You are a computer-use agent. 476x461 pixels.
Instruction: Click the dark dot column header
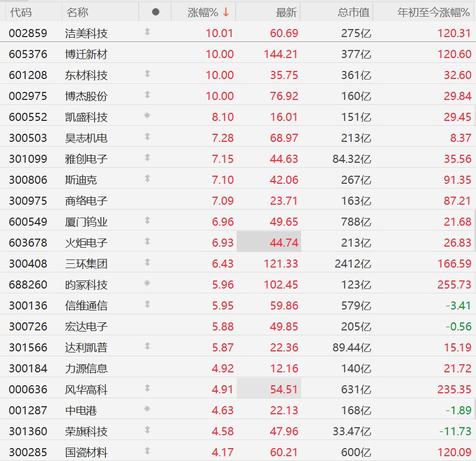tap(155, 12)
